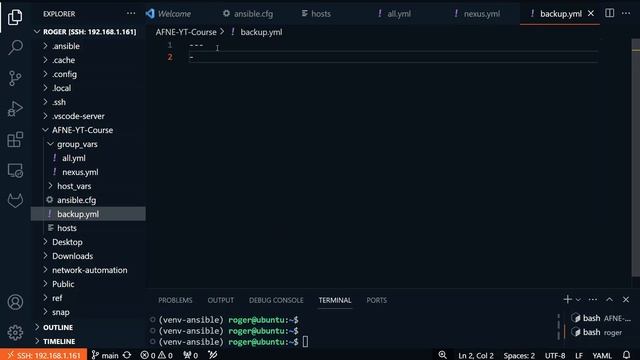Open the Extensions view icon
Viewport: 640px width, 360px height.
click(15, 140)
